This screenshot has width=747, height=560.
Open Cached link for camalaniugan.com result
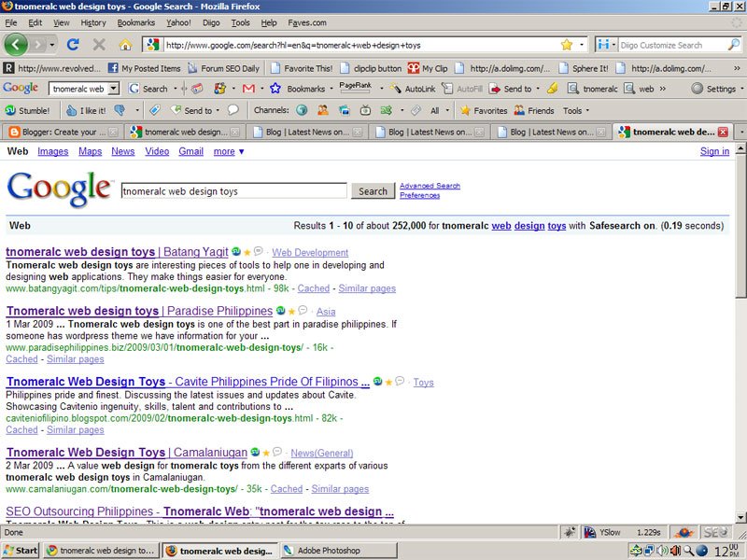pyautogui.click(x=287, y=488)
